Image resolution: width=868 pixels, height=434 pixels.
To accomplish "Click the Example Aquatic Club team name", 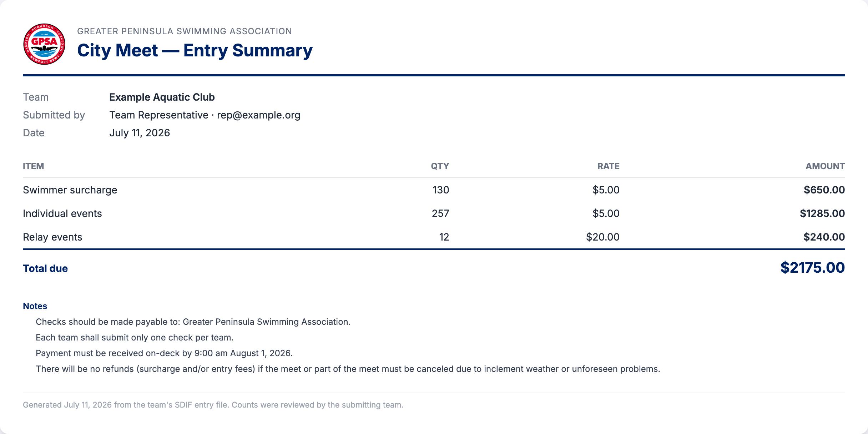I will 162,97.
